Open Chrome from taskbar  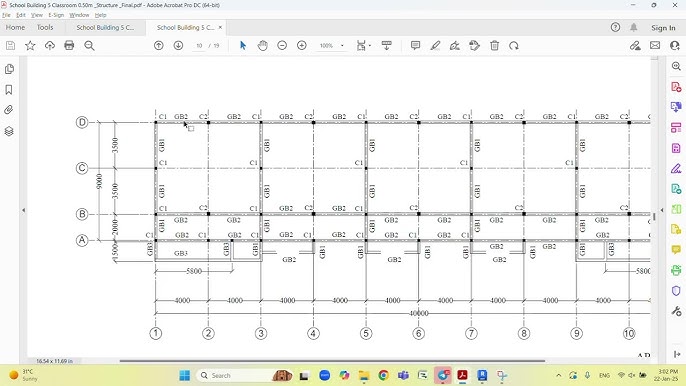pyautogui.click(x=384, y=375)
